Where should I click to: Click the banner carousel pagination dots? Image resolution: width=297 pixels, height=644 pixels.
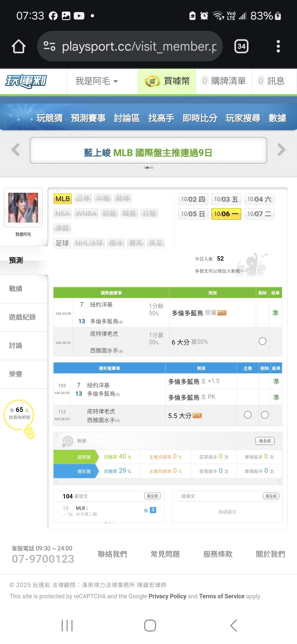point(148,167)
